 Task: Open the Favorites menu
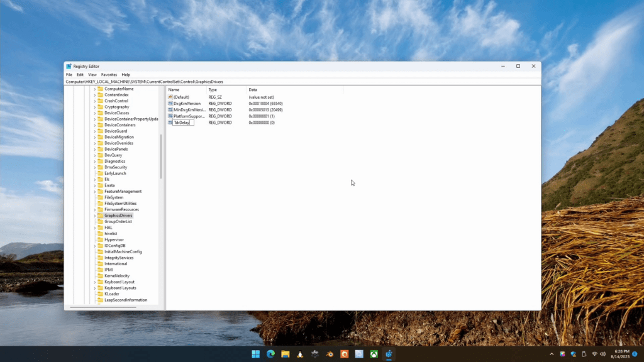click(109, 75)
